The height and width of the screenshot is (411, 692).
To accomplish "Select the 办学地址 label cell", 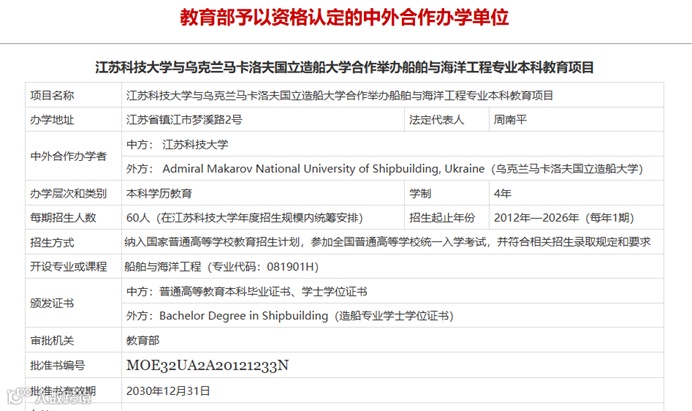I will pyautogui.click(x=73, y=120).
